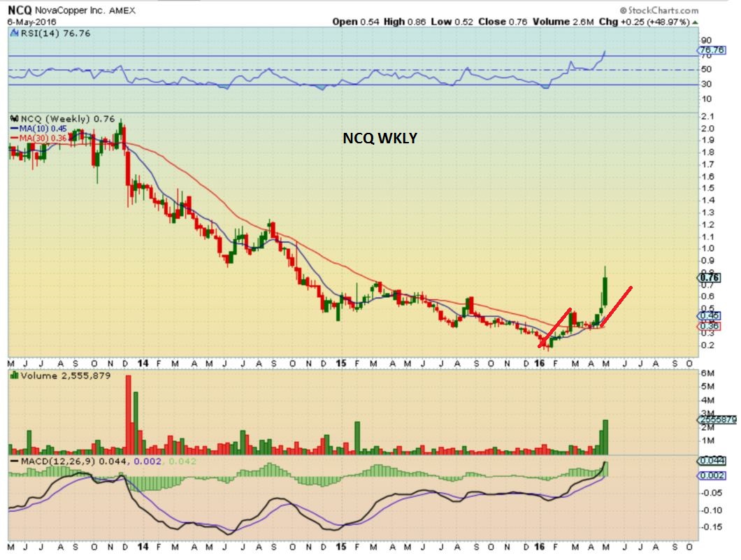The height and width of the screenshot is (560, 741).
Task: Click the NCQ (Weekly) 0.76 legend text
Action: (68, 119)
